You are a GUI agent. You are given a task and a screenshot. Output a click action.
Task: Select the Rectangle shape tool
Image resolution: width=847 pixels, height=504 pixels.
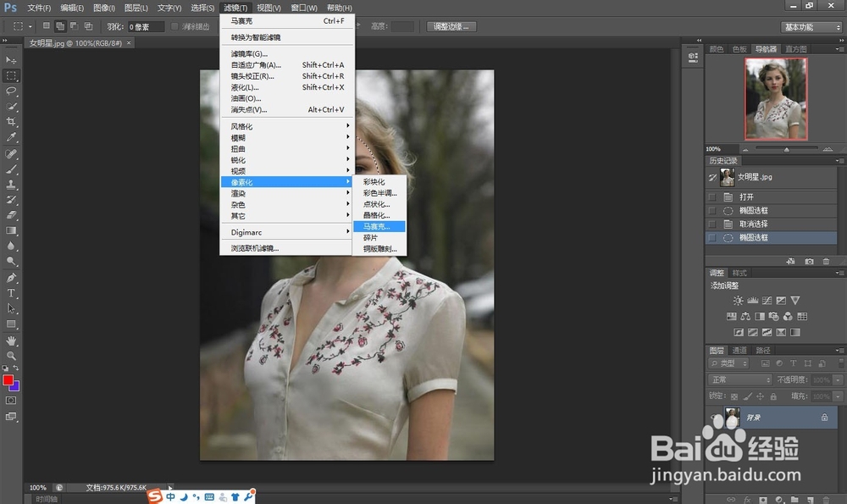click(11, 324)
